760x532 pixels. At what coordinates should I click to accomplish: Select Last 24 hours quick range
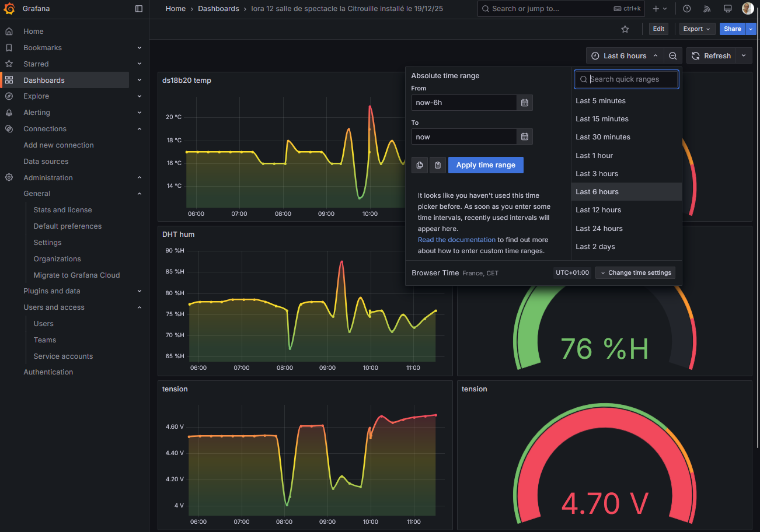click(x=599, y=229)
